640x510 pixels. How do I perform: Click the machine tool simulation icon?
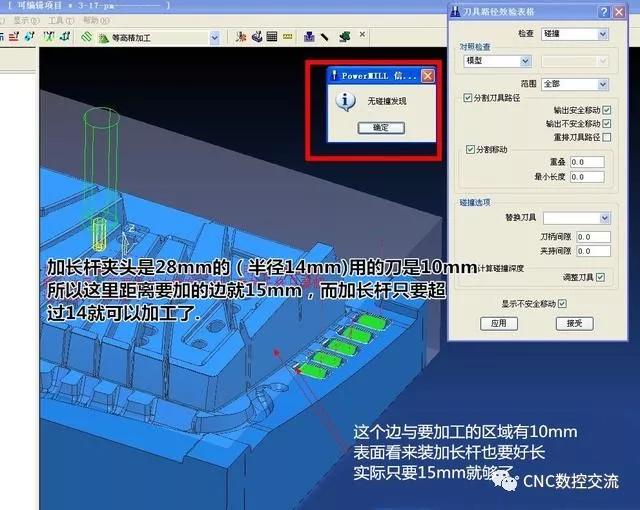[x=257, y=37]
